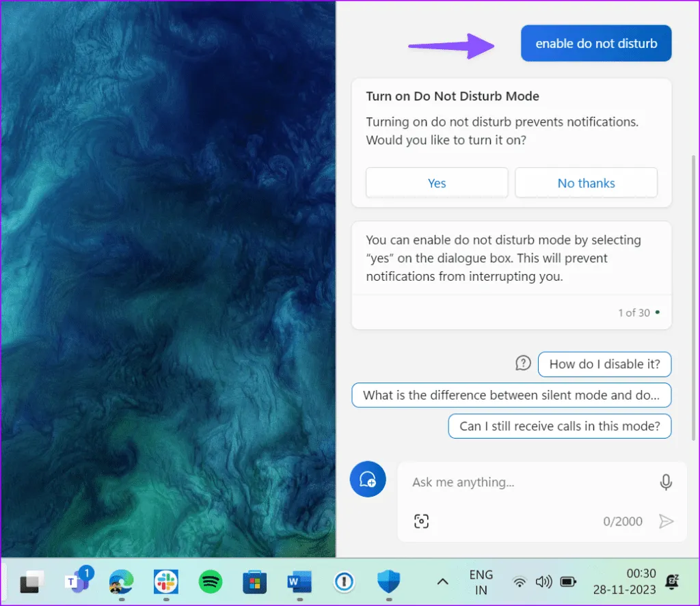Click Yes to turn on Do Not Disturb
Screen dimensions: 700x606
click(x=436, y=183)
